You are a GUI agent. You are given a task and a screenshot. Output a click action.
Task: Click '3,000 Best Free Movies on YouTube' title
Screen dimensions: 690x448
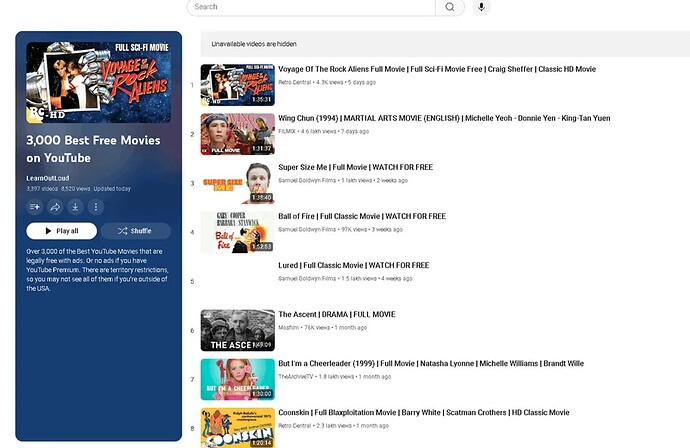point(93,149)
